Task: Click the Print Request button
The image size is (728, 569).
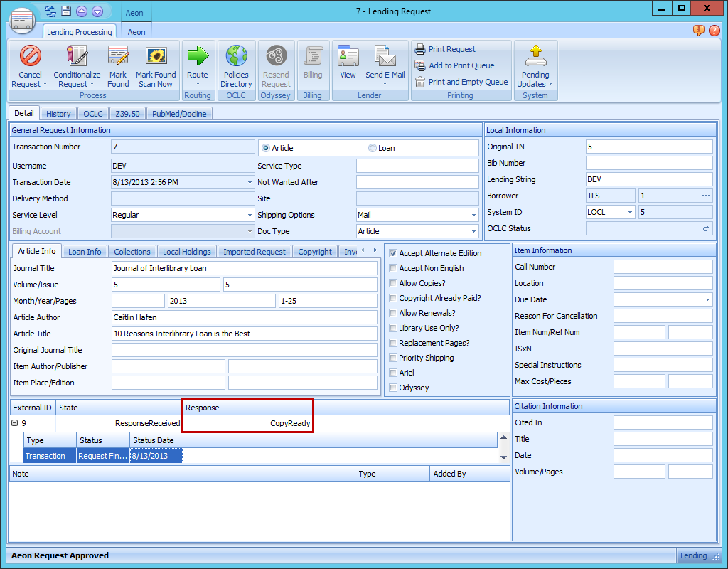Action: click(x=451, y=49)
